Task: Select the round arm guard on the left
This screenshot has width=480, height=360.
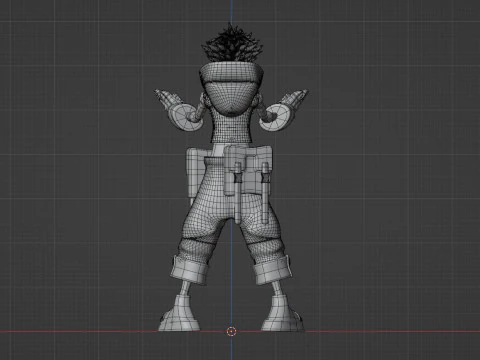Action: point(185,117)
